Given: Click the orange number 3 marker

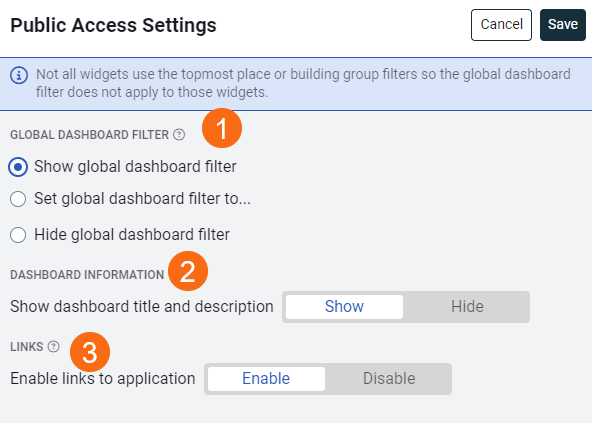Looking at the screenshot, I should click(x=90, y=352).
